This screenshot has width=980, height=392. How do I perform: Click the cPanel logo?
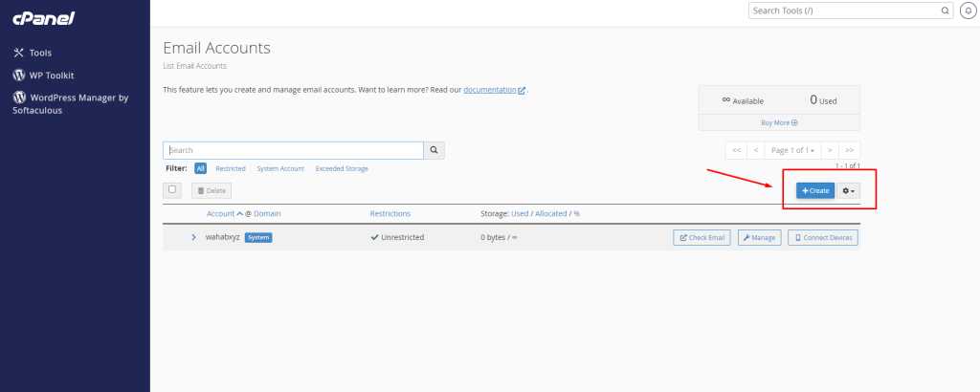pyautogui.click(x=43, y=18)
